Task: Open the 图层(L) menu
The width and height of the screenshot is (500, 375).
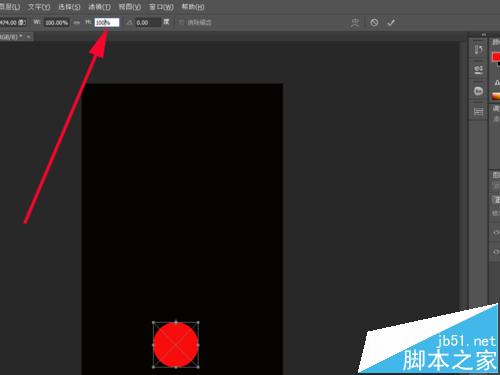Action: [10, 7]
